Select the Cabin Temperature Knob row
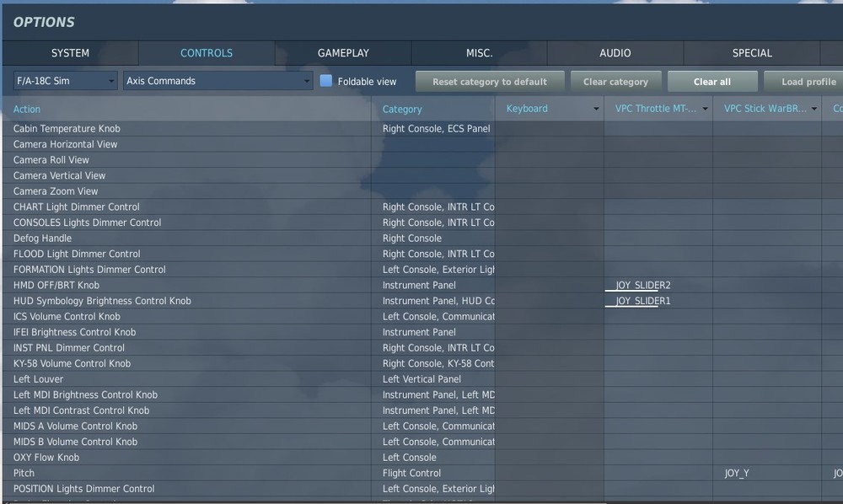Image resolution: width=843 pixels, height=504 pixels. [186, 128]
